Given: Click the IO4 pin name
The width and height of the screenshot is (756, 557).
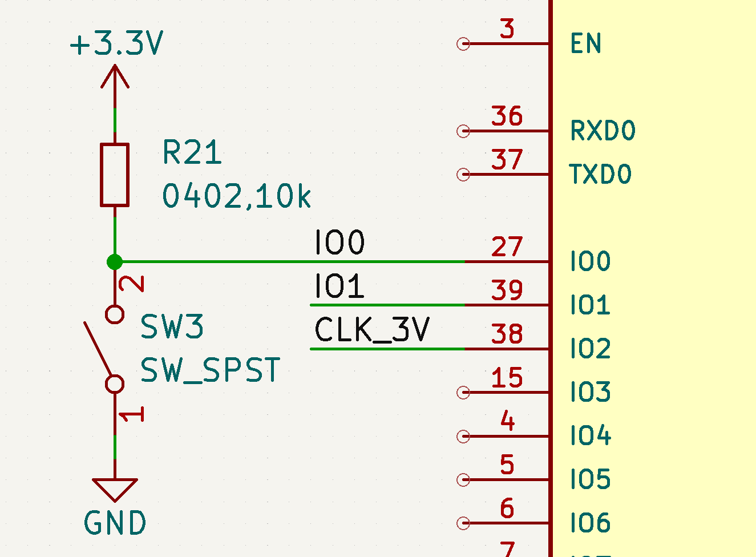Looking at the screenshot, I should [591, 436].
